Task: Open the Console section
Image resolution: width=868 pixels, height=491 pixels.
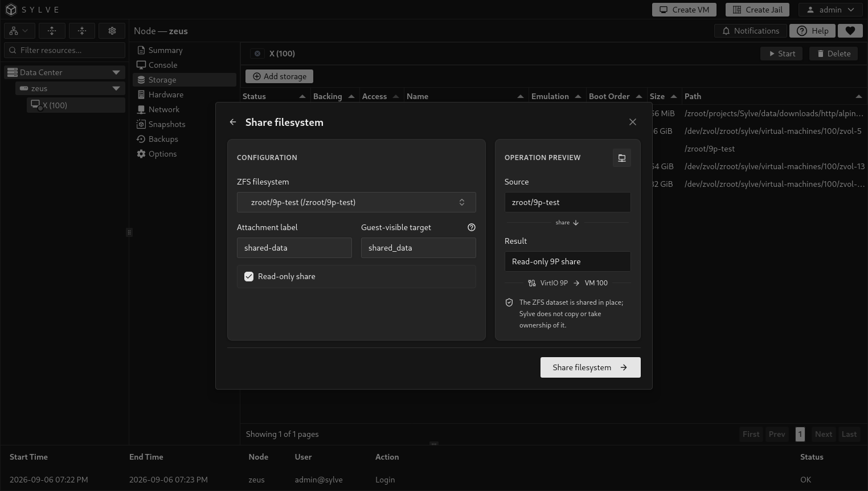Action: 185,65
